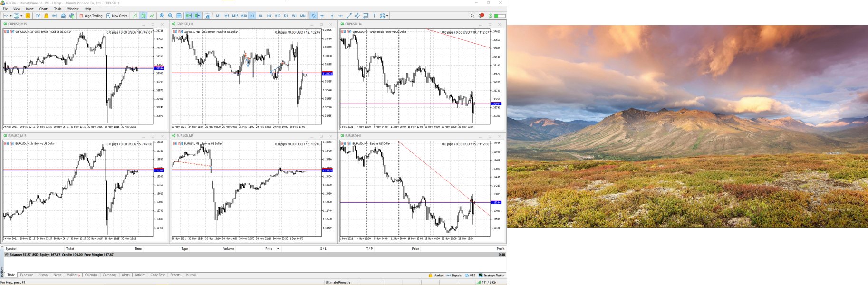Select the M1 timeframe

(218, 16)
